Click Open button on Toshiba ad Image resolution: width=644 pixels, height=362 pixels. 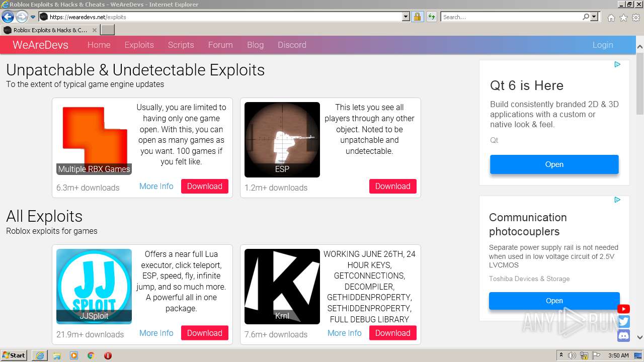pos(554,301)
